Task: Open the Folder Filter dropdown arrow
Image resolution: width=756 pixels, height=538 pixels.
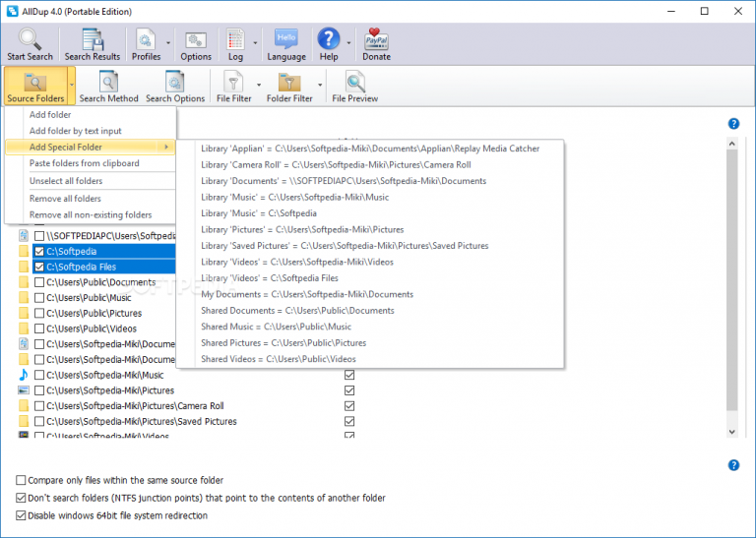Action: tap(320, 86)
